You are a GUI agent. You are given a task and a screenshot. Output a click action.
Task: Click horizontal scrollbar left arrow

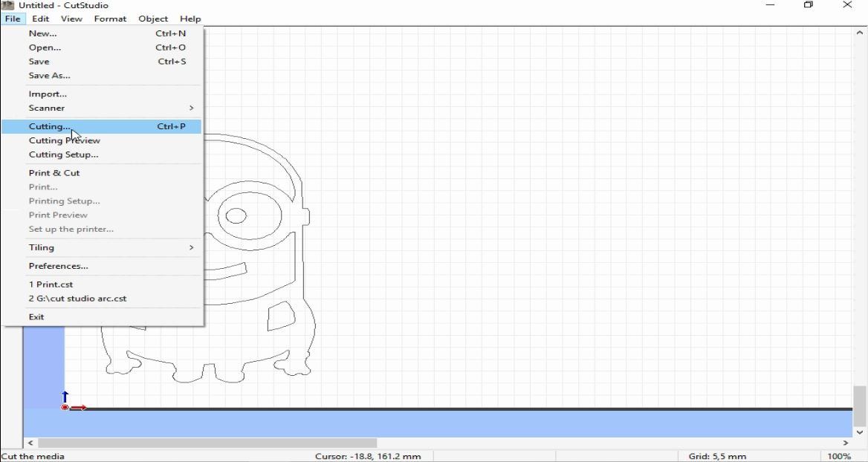[30, 443]
